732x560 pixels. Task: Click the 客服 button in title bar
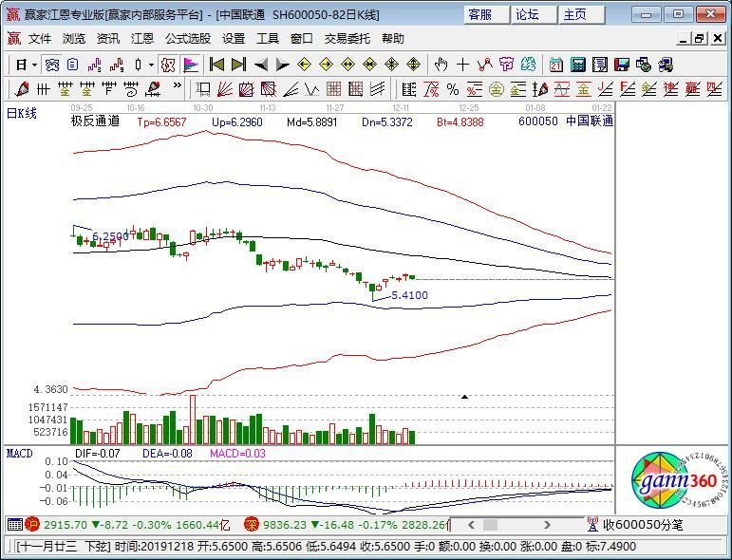(x=486, y=14)
